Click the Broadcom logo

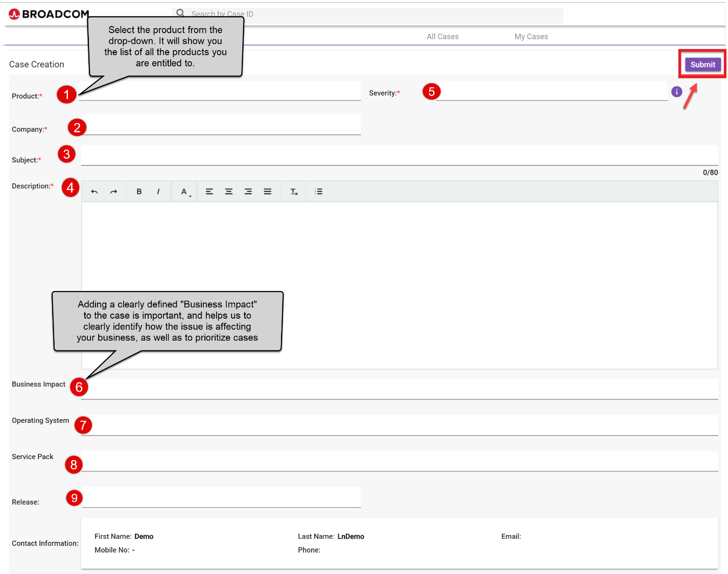[49, 14]
